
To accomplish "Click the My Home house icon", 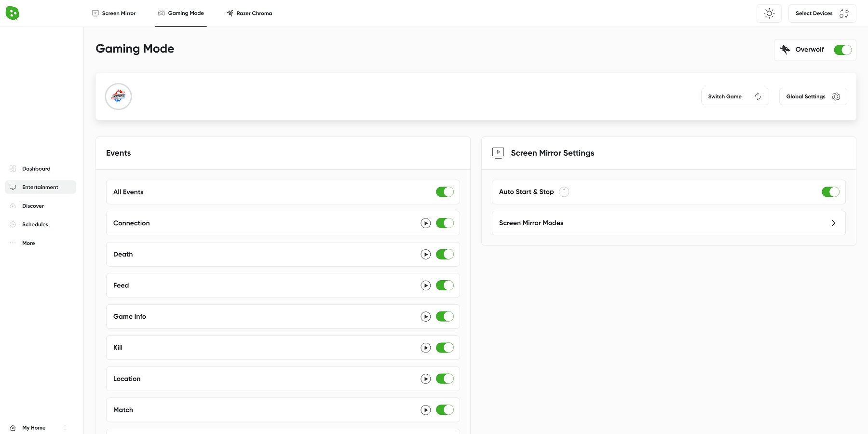I will pos(13,428).
